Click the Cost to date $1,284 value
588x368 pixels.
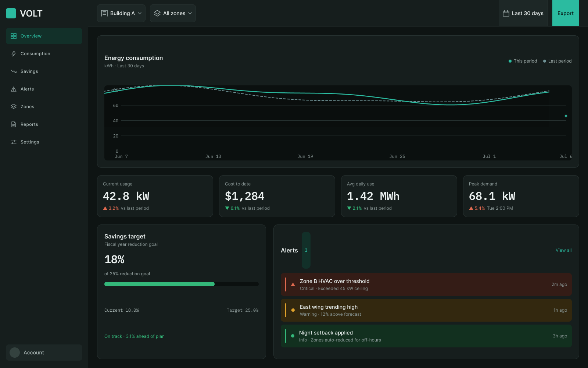tap(245, 196)
